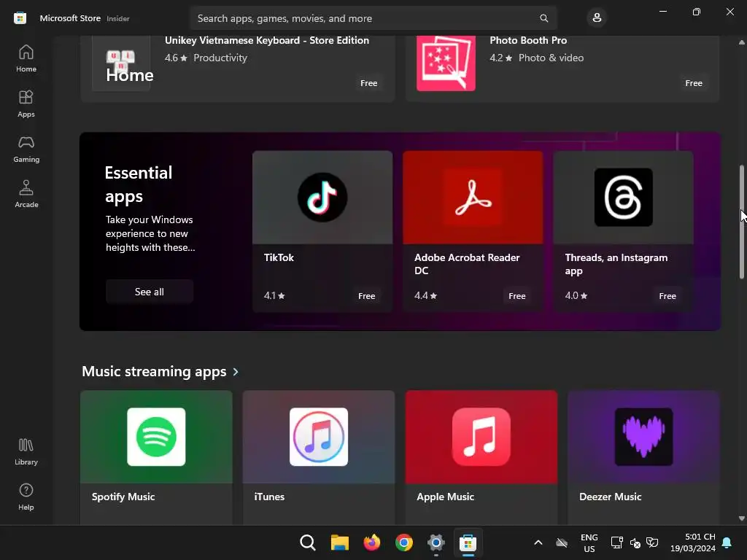Click Free button on Threads card
The image size is (747, 560).
tap(667, 296)
